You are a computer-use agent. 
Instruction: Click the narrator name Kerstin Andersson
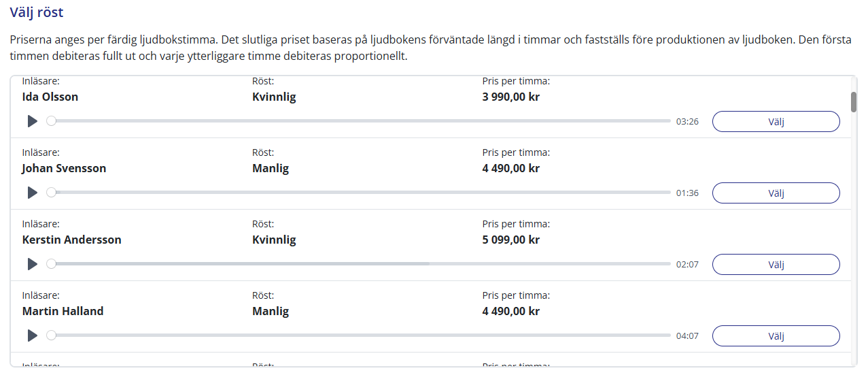71,240
